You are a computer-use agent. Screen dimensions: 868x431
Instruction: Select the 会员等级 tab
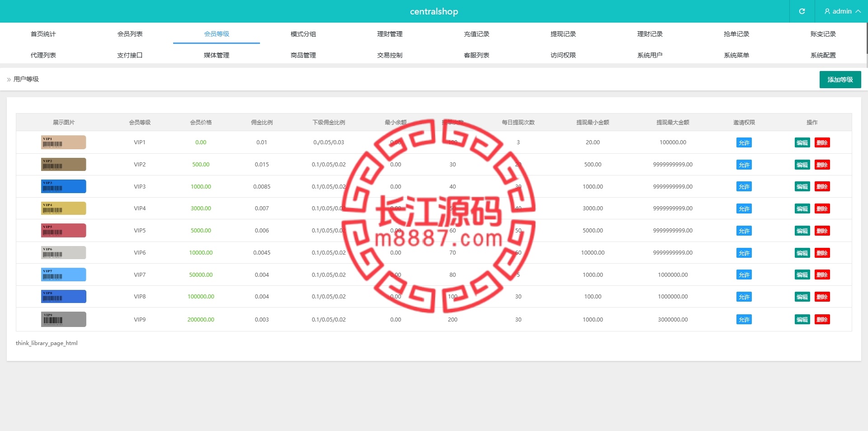(x=217, y=34)
